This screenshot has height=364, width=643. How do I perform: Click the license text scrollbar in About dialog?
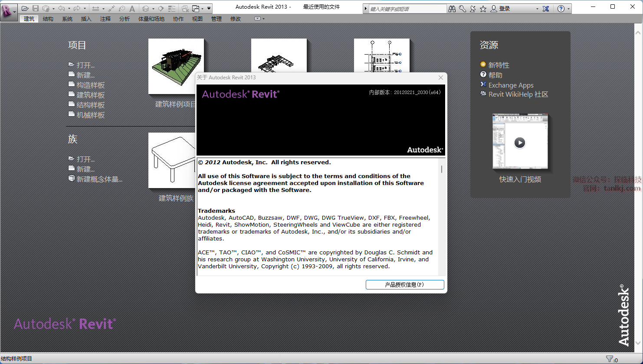point(442,169)
